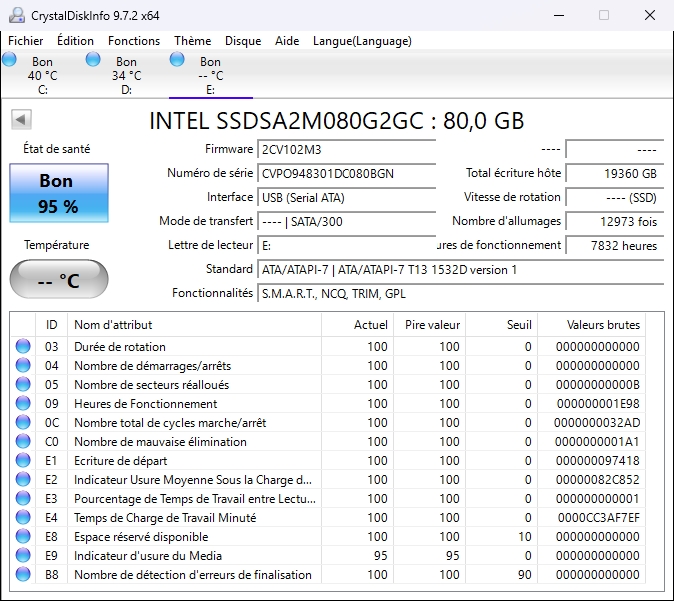The width and height of the screenshot is (674, 601).
Task: Click the Firmware value field
Action: click(x=346, y=149)
